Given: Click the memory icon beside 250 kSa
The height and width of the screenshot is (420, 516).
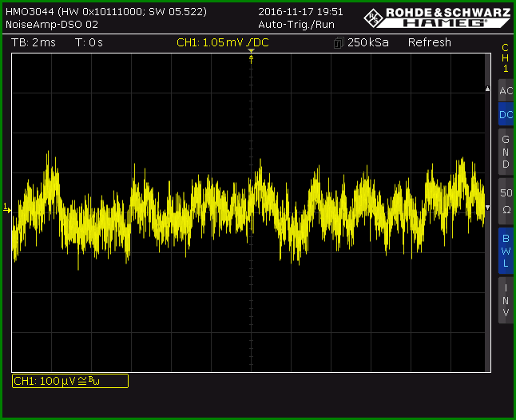Looking at the screenshot, I should [339, 43].
